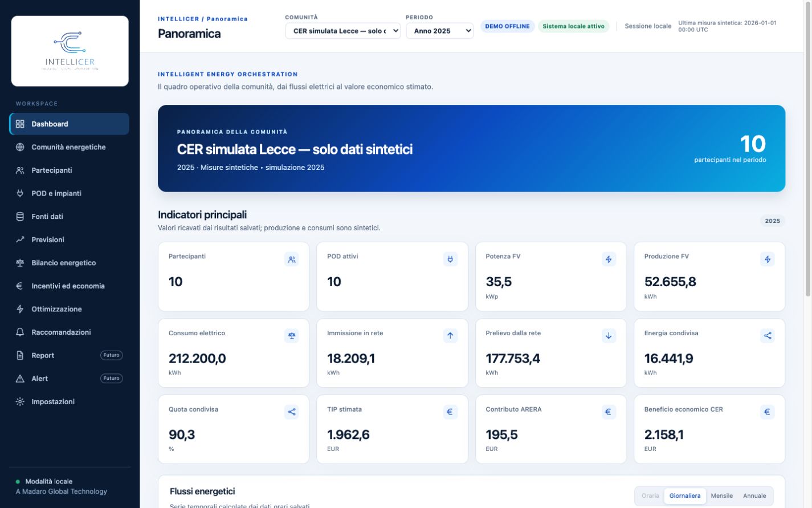This screenshot has height=508, width=812.
Task: Open the Comunità dropdown selector
Action: (x=343, y=31)
